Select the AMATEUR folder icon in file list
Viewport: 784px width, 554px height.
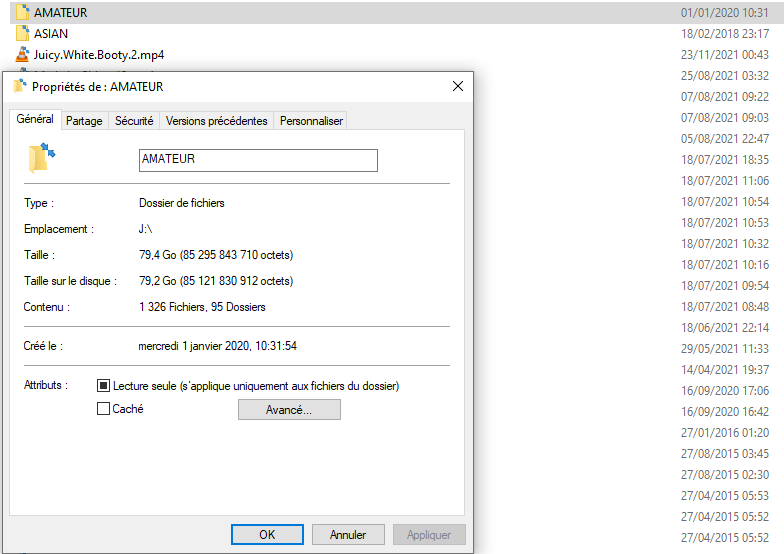click(x=22, y=13)
